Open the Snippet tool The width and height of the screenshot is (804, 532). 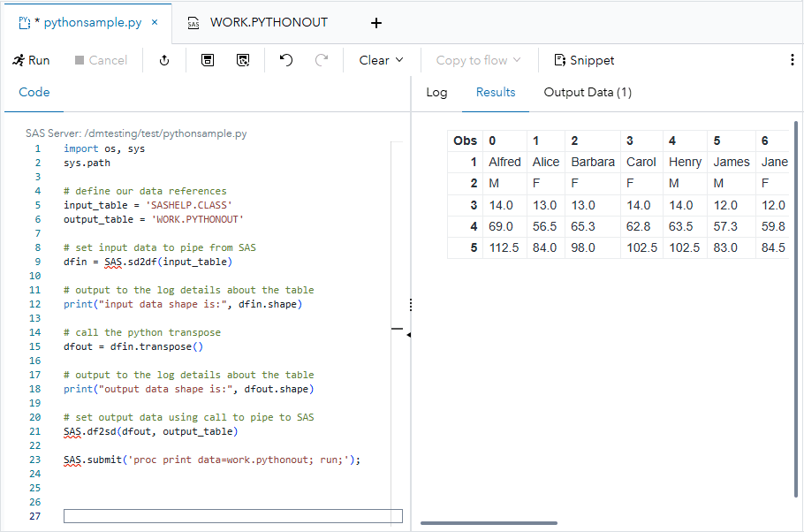point(584,60)
